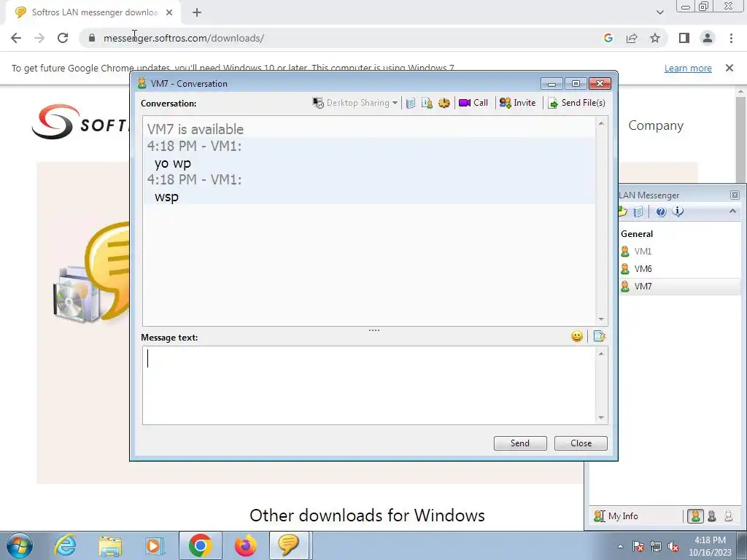Click the "wsp" message text

(x=166, y=197)
